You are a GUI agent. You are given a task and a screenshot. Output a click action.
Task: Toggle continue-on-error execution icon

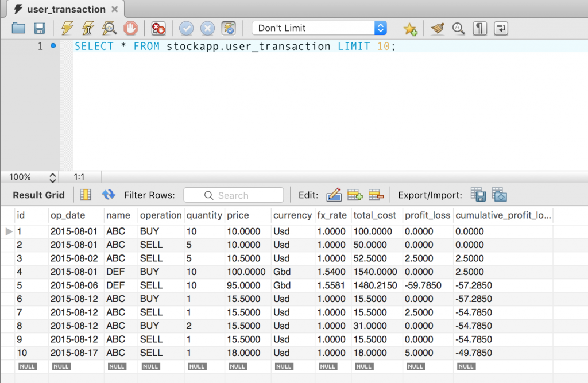pyautogui.click(x=158, y=29)
